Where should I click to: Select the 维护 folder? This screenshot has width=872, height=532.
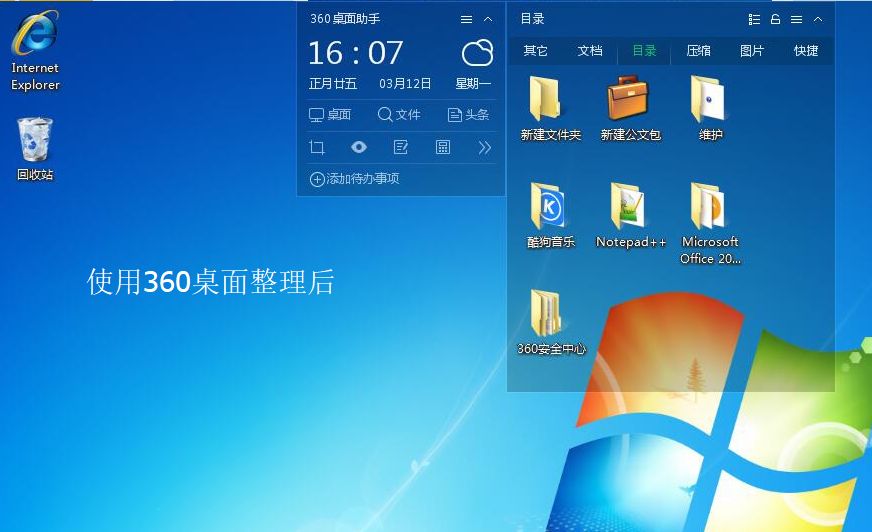coord(710,108)
